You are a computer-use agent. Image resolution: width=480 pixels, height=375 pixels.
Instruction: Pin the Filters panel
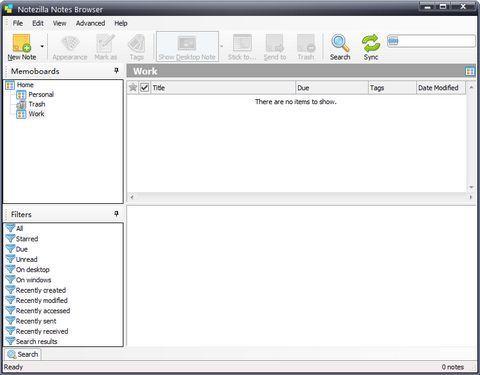116,213
